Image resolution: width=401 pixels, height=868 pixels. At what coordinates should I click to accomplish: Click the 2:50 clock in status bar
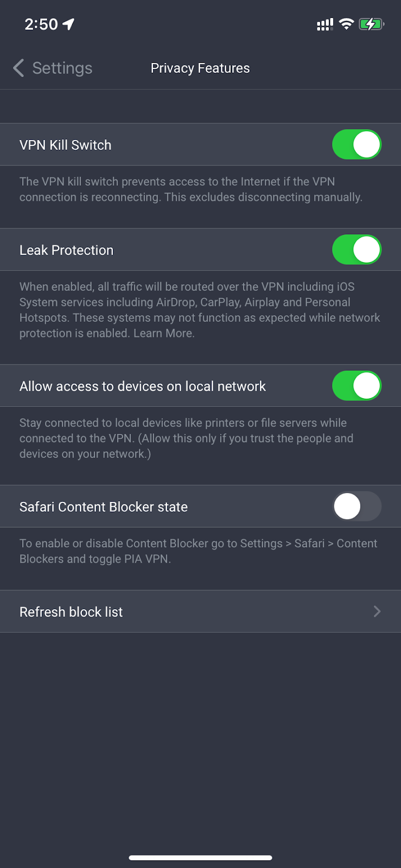41,24
